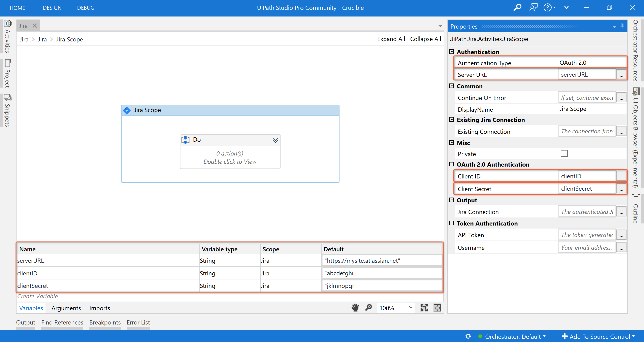Click the API Token input field
644x342 pixels.
click(587, 235)
